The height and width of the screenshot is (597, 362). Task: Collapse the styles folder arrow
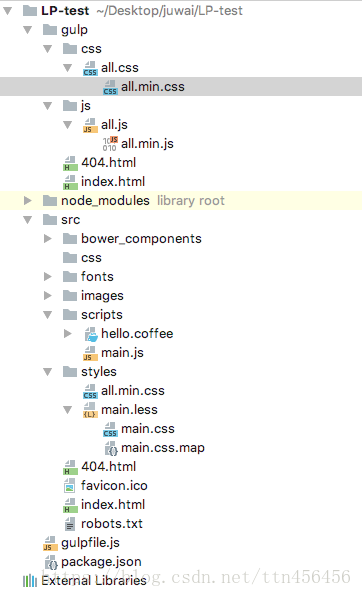click(48, 372)
